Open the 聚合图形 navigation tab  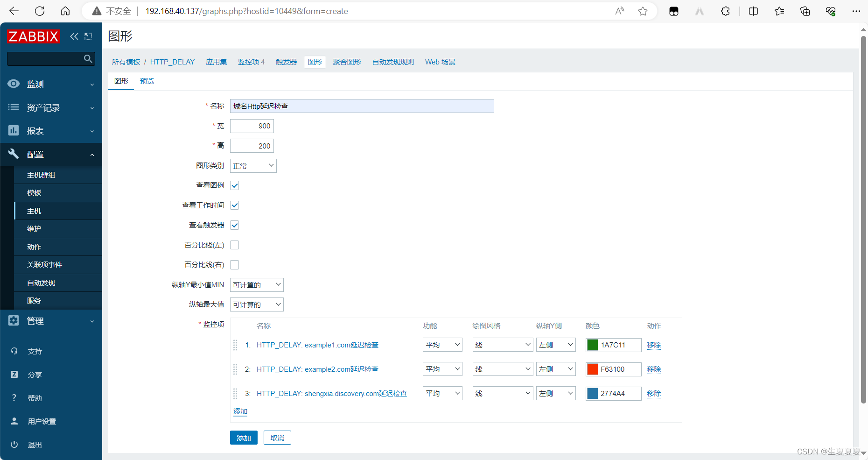[347, 62]
